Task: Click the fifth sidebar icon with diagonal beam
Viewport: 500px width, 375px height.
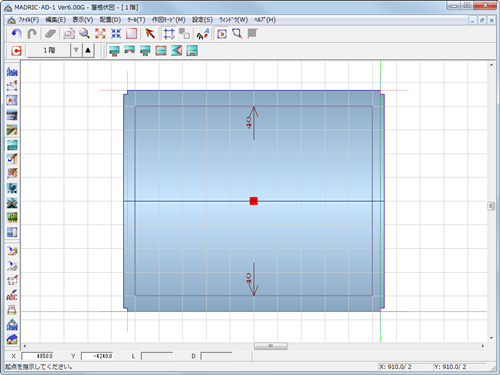Action: (x=12, y=130)
